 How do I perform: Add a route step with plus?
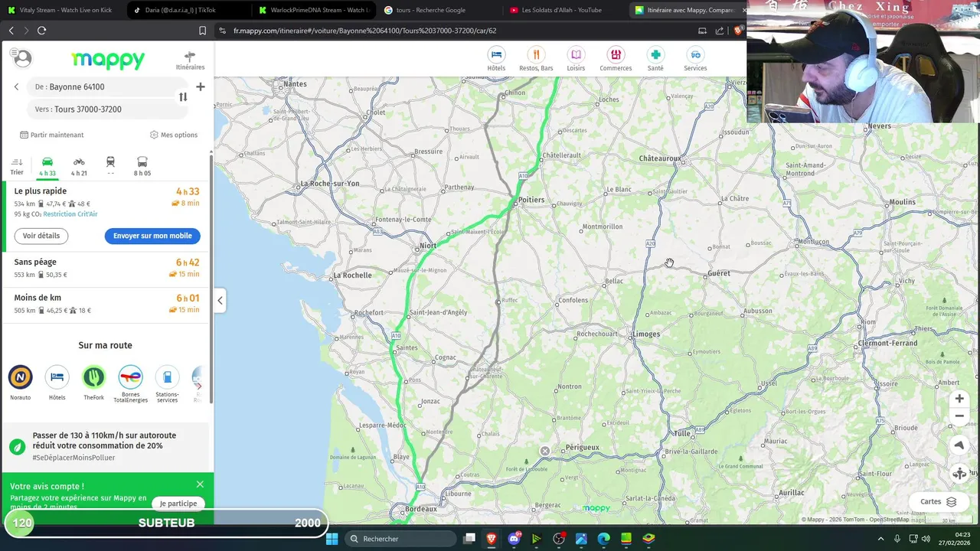tap(200, 86)
